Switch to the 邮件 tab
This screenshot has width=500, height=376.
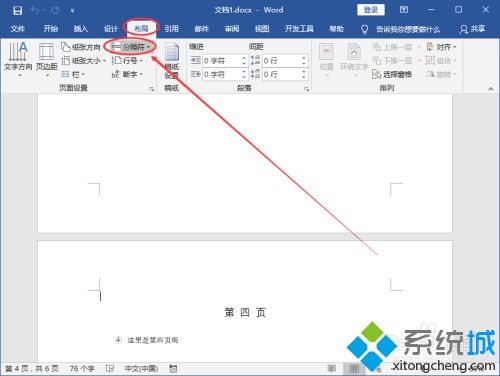202,29
